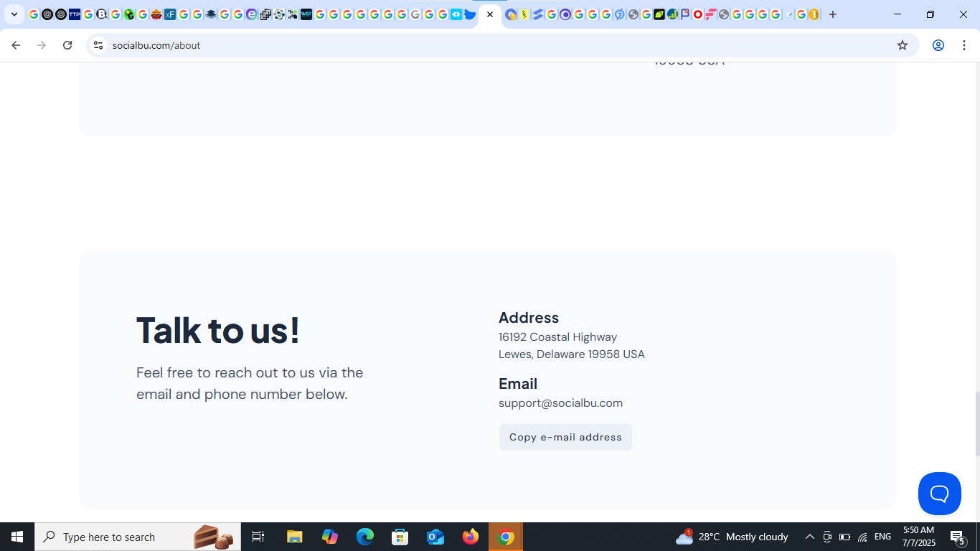
Task: Click the Type here to search box
Action: (138, 537)
